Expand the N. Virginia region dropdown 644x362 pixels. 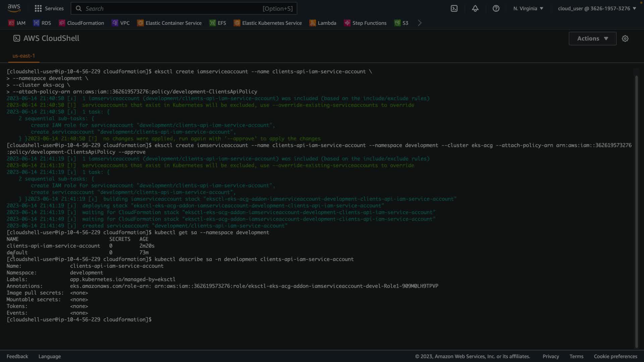point(528,8)
